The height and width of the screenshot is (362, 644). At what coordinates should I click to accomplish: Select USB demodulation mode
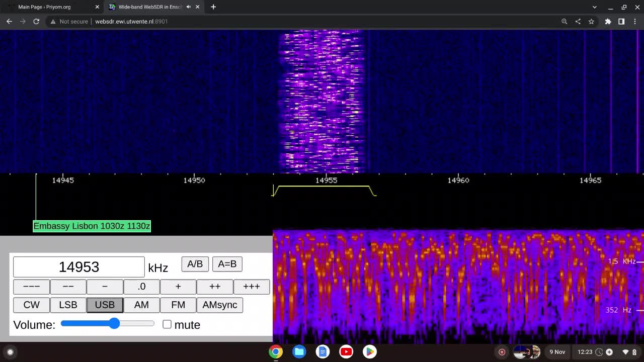click(105, 305)
